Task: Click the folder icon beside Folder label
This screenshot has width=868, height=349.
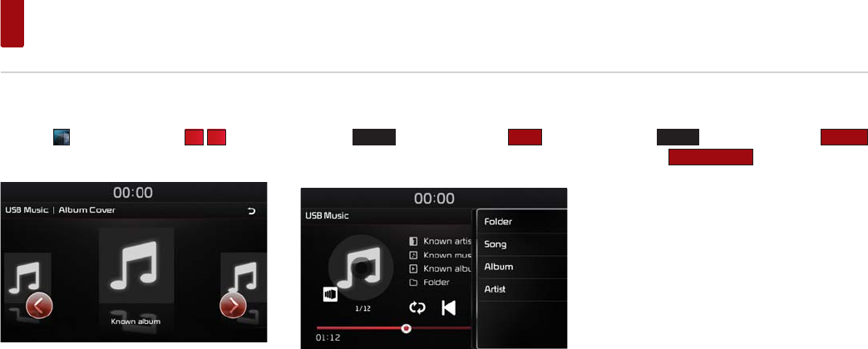Action: click(x=413, y=282)
